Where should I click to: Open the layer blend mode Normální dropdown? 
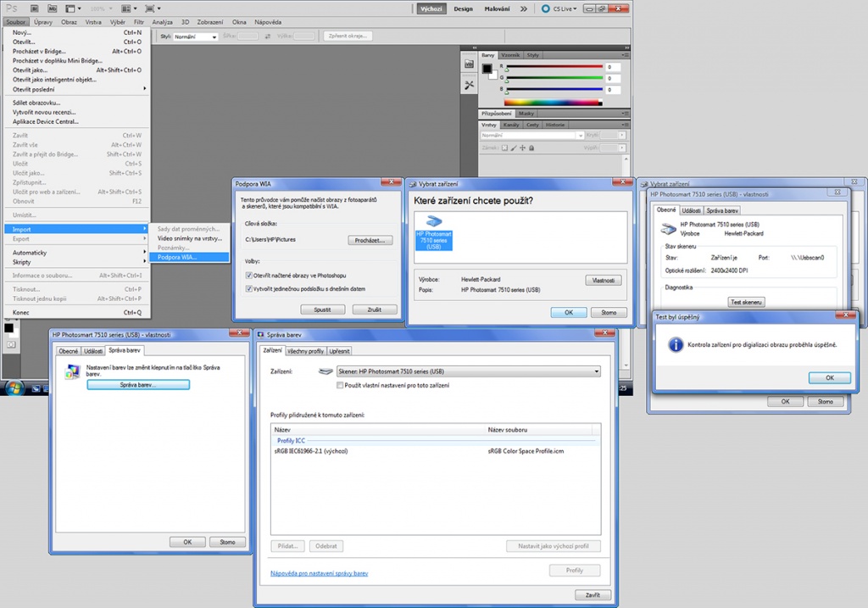click(532, 135)
